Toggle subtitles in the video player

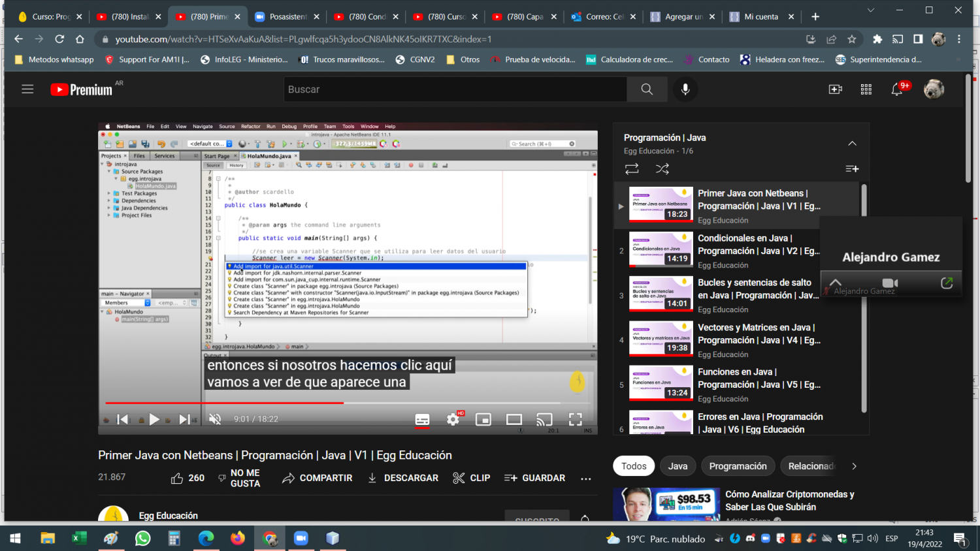[x=423, y=419]
